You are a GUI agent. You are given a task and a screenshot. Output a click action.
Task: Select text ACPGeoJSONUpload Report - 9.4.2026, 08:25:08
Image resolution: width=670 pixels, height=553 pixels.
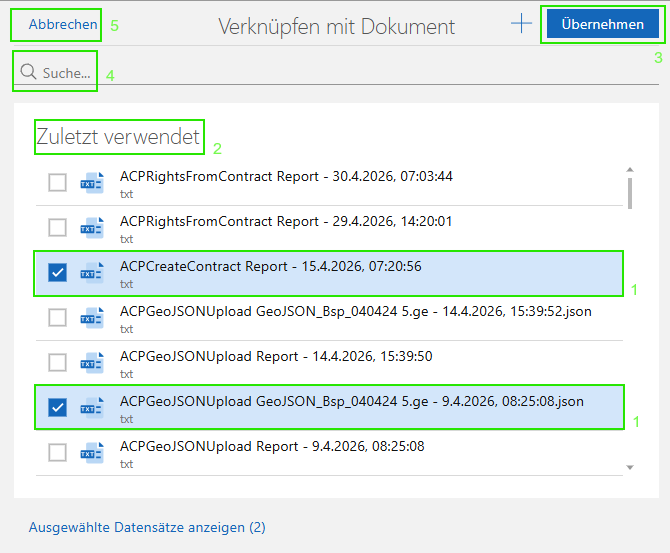coord(272,446)
